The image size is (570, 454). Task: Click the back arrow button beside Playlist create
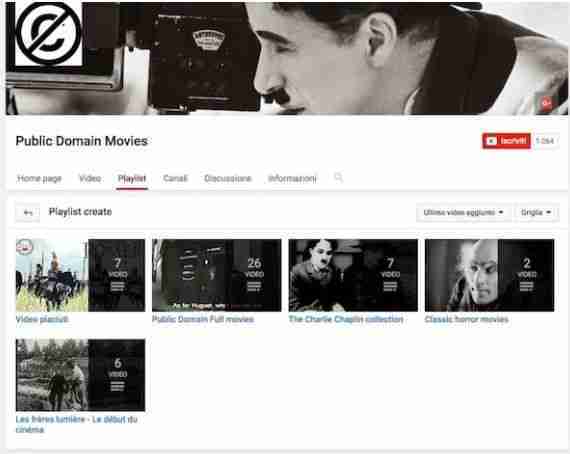point(28,213)
